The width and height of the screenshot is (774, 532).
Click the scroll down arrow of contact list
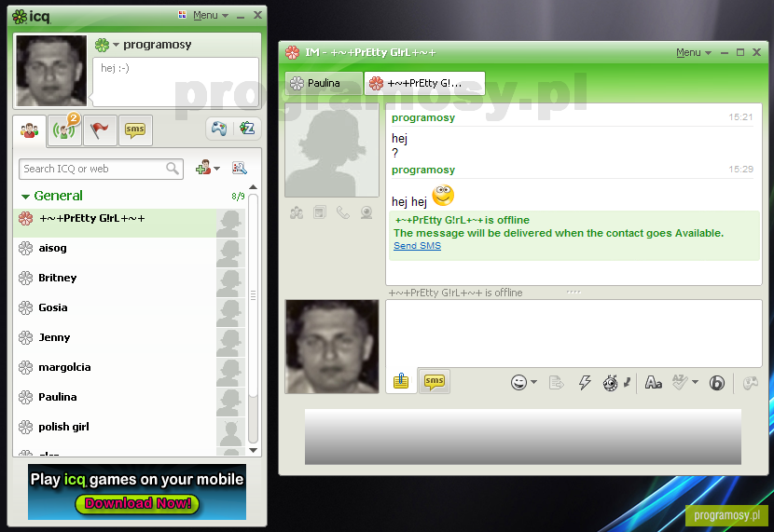254,450
